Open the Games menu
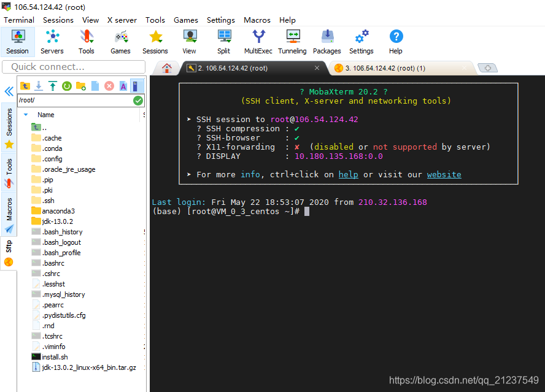The height and width of the screenshot is (392, 545). [x=186, y=20]
